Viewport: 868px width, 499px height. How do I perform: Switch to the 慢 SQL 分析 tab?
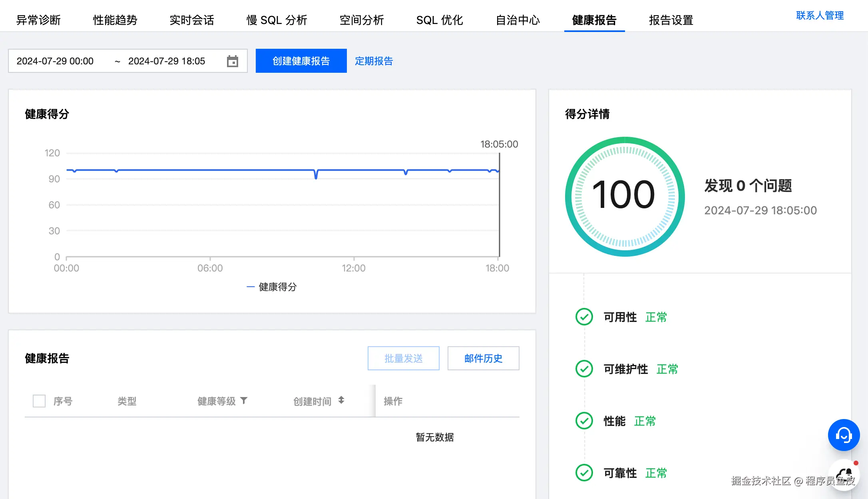(277, 20)
